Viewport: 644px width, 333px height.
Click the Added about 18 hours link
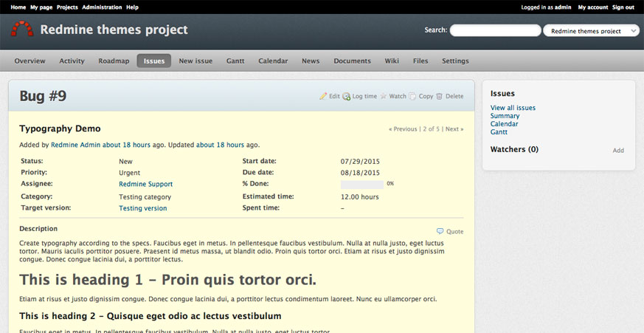pos(126,145)
